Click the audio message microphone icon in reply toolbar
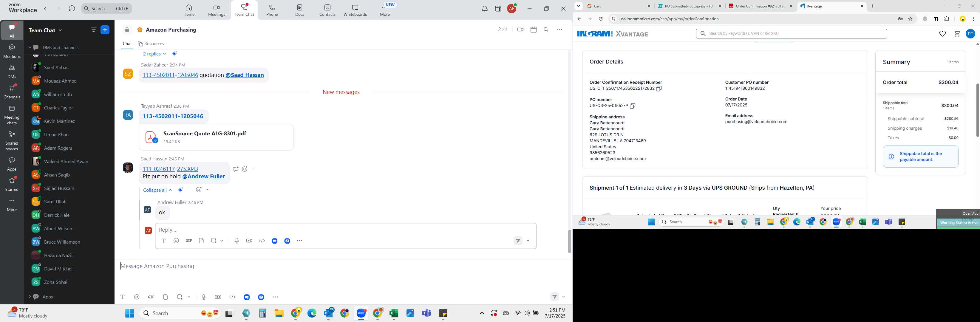 pyautogui.click(x=237, y=241)
